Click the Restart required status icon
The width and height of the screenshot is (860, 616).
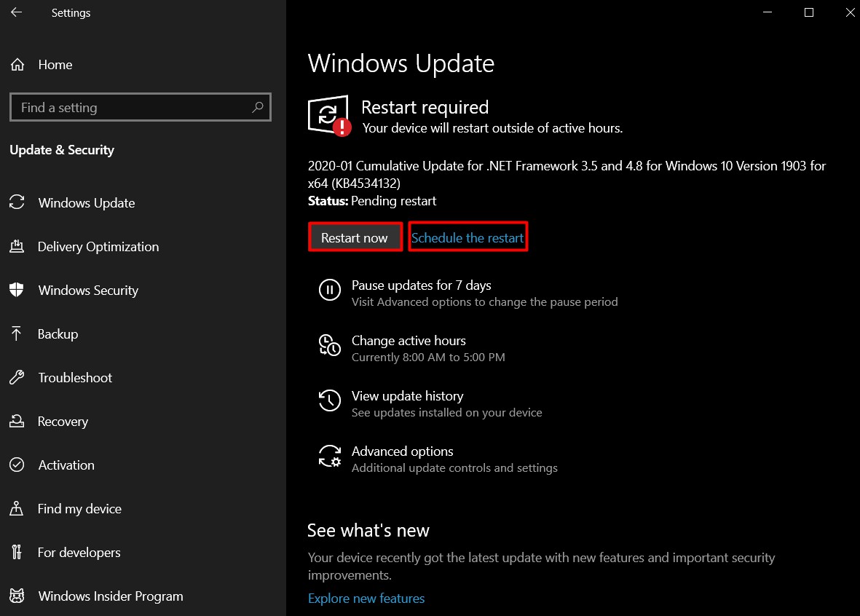point(329,116)
